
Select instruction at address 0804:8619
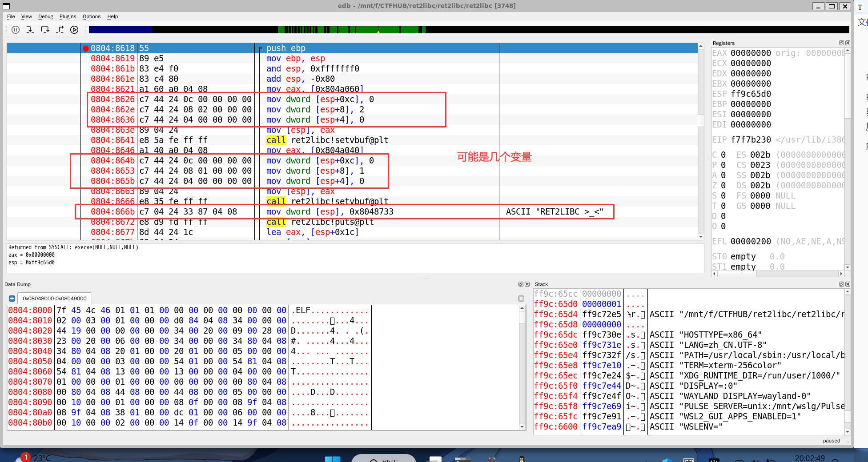pos(352,59)
